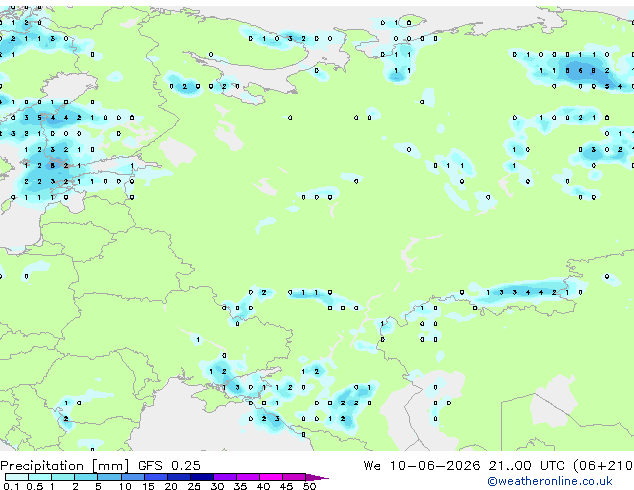Click the 1–2 mm legend color cell
634x490 pixels.
tap(63, 477)
